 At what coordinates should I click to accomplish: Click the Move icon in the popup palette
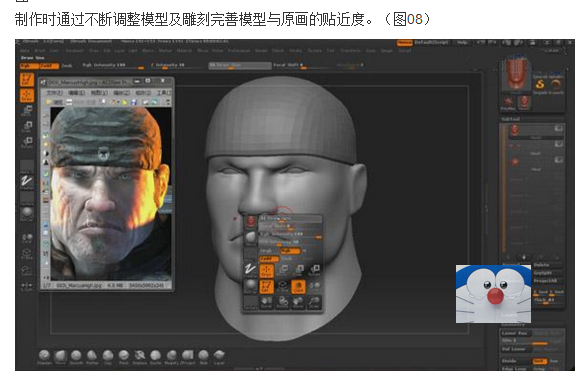[283, 270]
